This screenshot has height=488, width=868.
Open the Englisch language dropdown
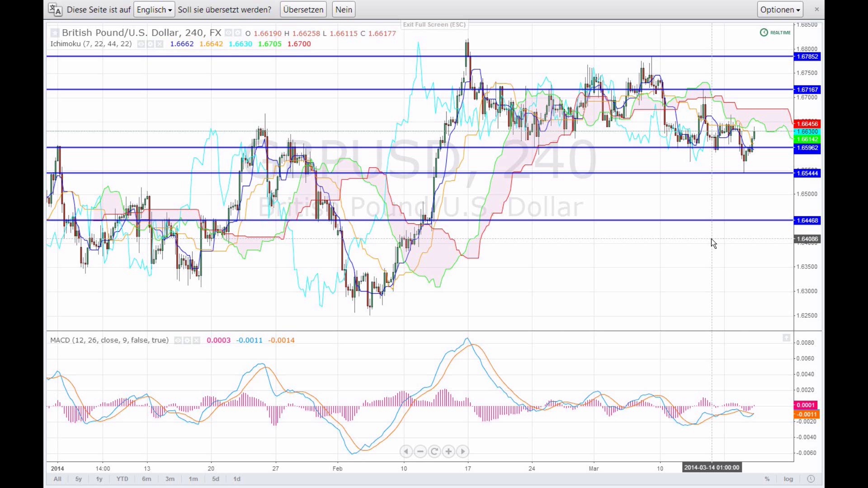pos(154,9)
